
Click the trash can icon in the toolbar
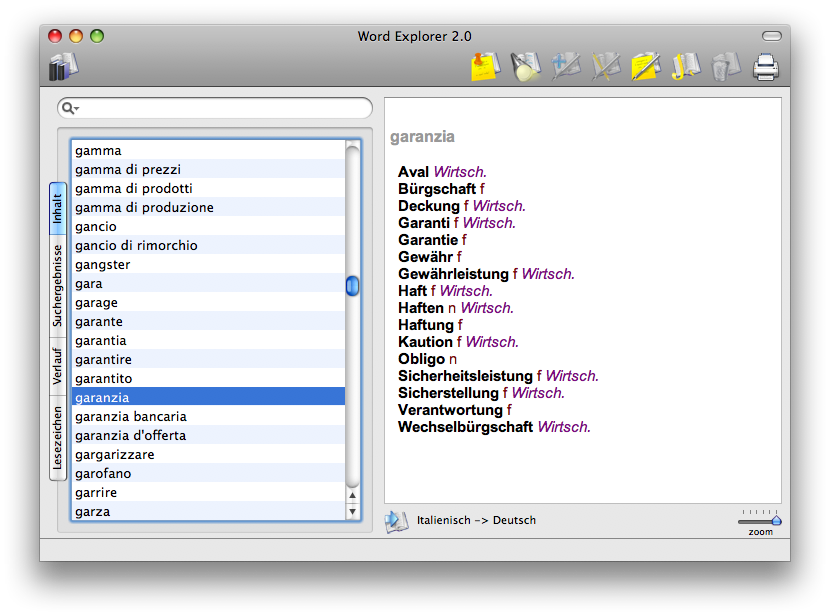tap(725, 67)
